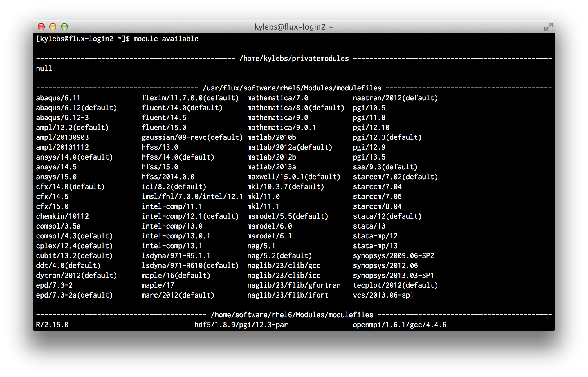
Task: Click the /usr/flux/software/rhel6/Modules/modulefiles header
Action: click(x=292, y=88)
